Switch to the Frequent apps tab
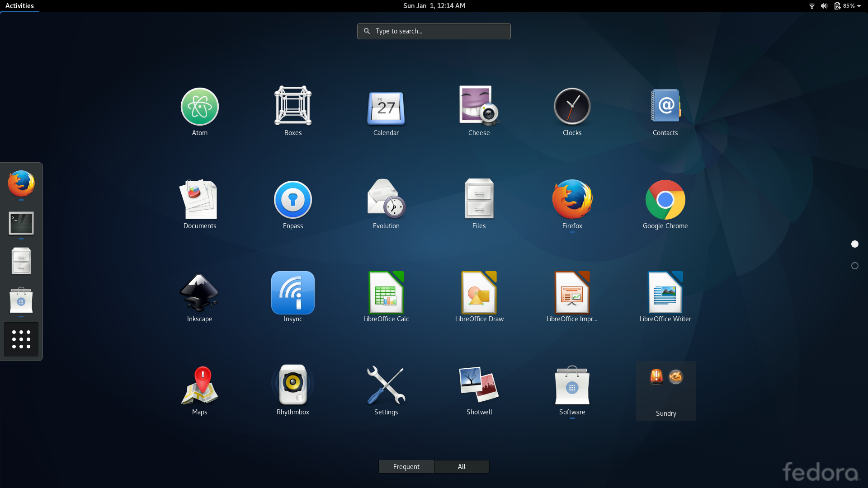 coord(406,467)
